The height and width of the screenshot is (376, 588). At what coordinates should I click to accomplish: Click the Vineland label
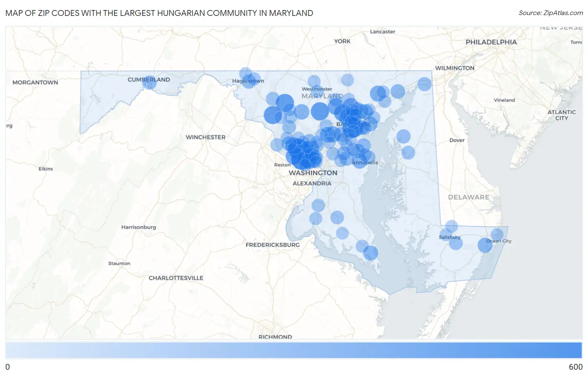pyautogui.click(x=504, y=100)
